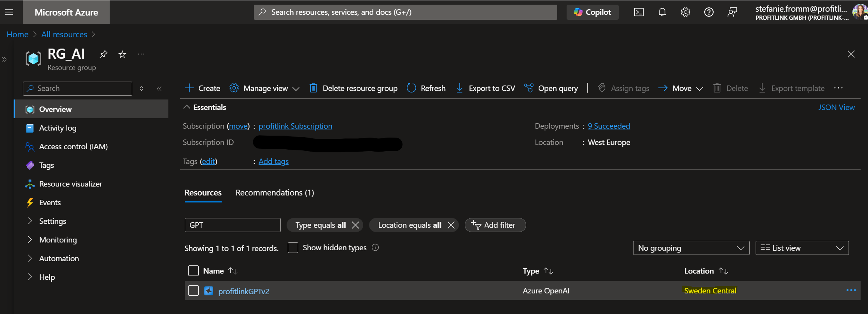Focus the resource menu Search box
Screen dimensions: 868x314
(x=77, y=88)
